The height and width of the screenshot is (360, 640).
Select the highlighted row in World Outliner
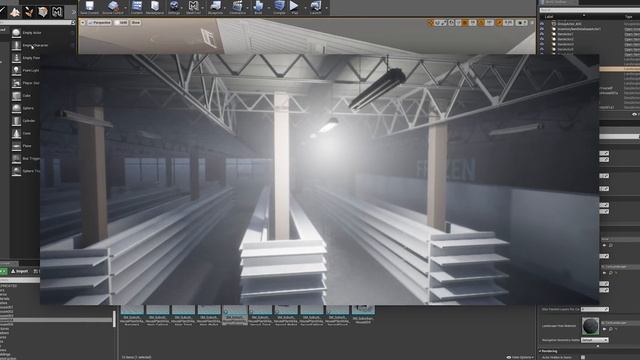click(619, 69)
